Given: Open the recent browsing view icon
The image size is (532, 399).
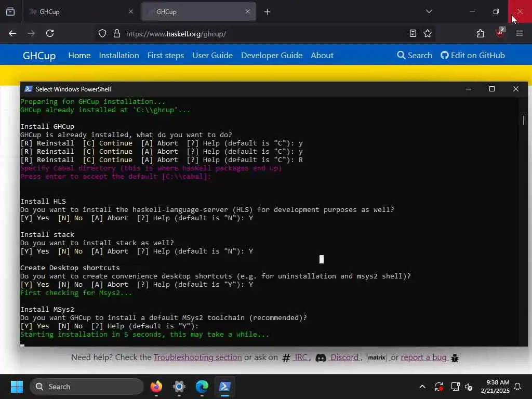Looking at the screenshot, I should click(10, 11).
